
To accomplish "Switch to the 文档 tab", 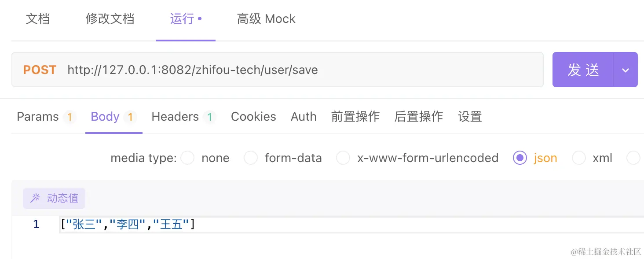I will tap(38, 19).
